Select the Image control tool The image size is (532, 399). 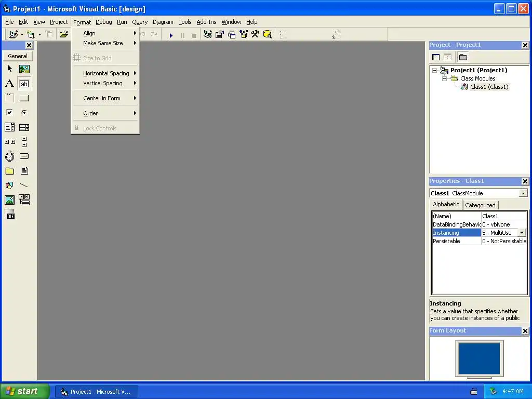[9, 200]
